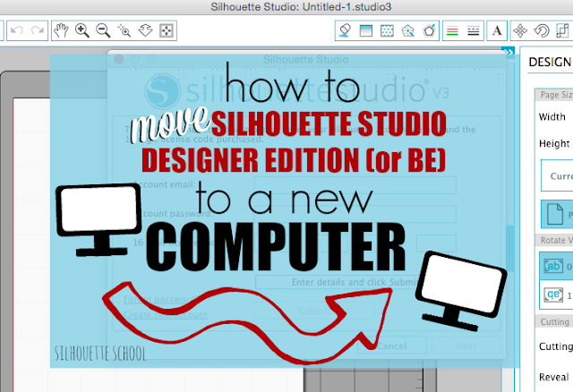The image size is (573, 392).
Task: Click the Next button in dialog
Action: pos(466,345)
